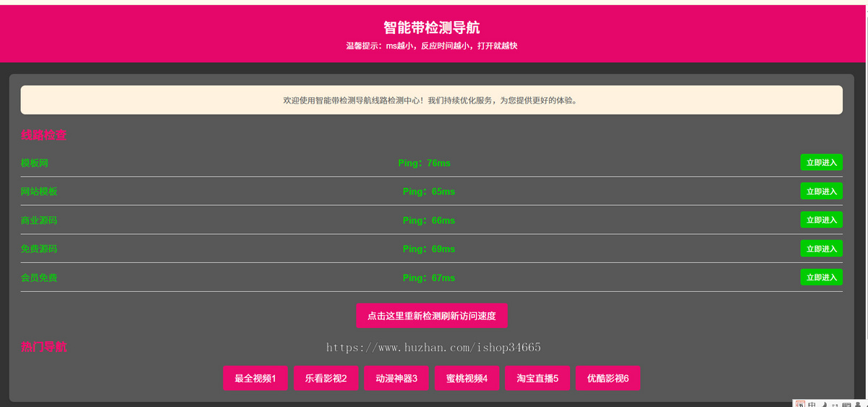Enter the 商业源码 line via 立即进入
Image resolution: width=868 pixels, height=407 pixels.
point(821,219)
